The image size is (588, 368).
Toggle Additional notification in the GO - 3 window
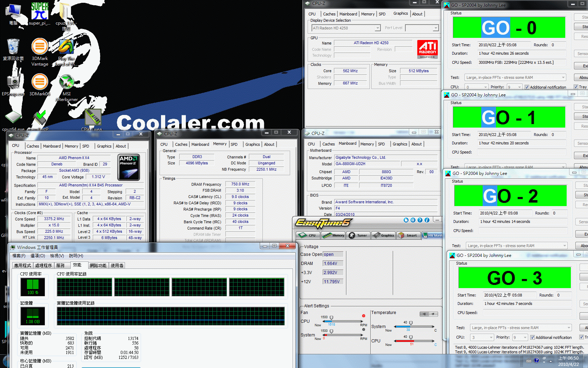(x=551, y=338)
